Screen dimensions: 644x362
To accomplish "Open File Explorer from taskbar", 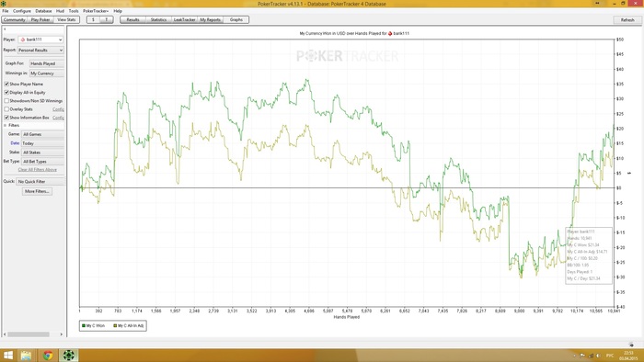I will pos(27,355).
